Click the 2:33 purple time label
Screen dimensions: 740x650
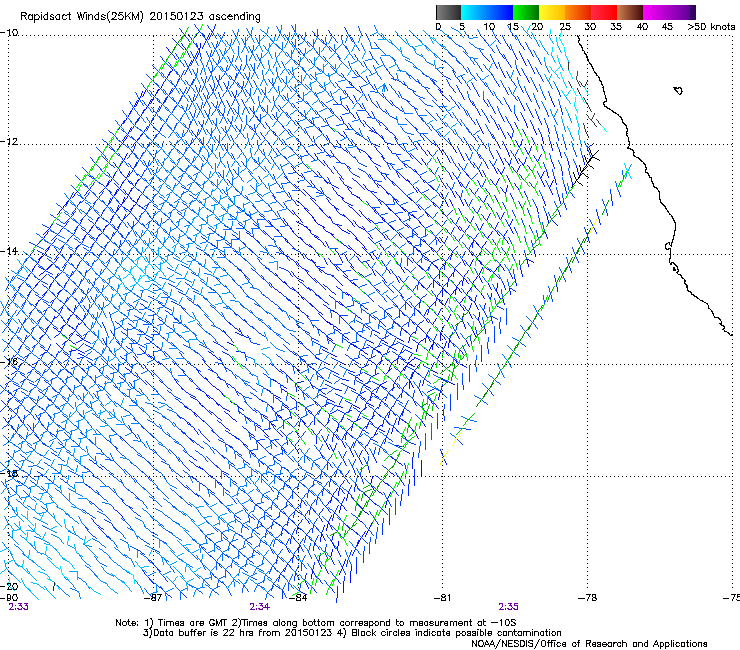(18, 607)
